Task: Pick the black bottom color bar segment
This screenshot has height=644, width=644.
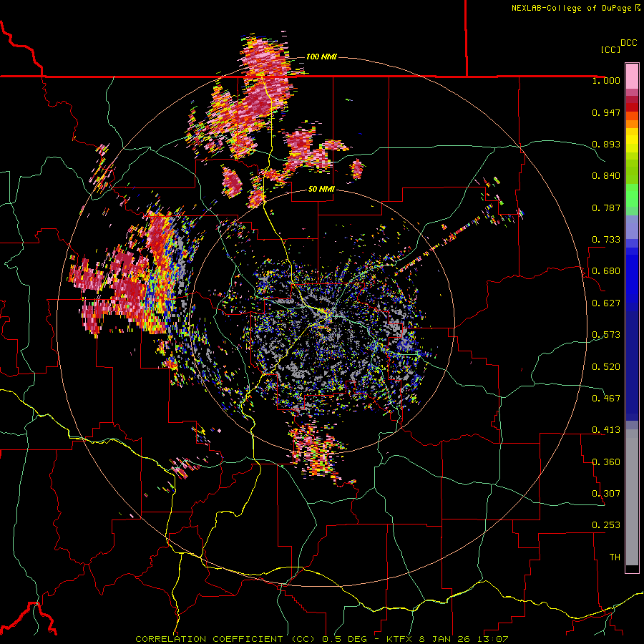Action: (x=632, y=568)
